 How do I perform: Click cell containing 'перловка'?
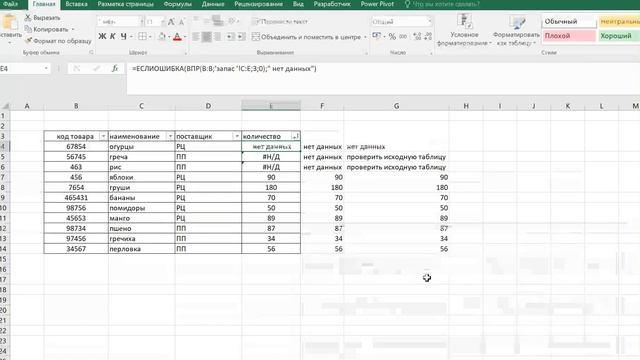(141, 249)
